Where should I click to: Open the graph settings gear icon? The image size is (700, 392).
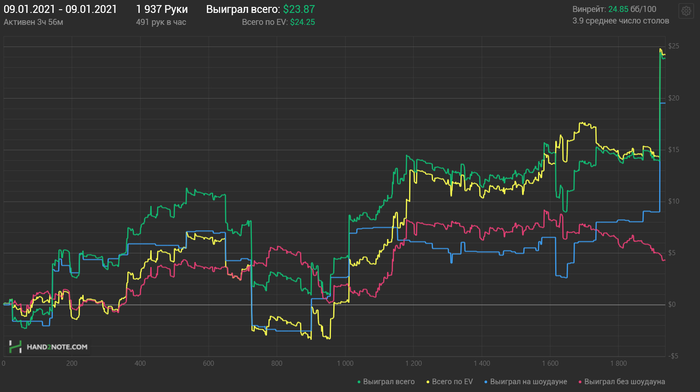pyautogui.click(x=686, y=11)
